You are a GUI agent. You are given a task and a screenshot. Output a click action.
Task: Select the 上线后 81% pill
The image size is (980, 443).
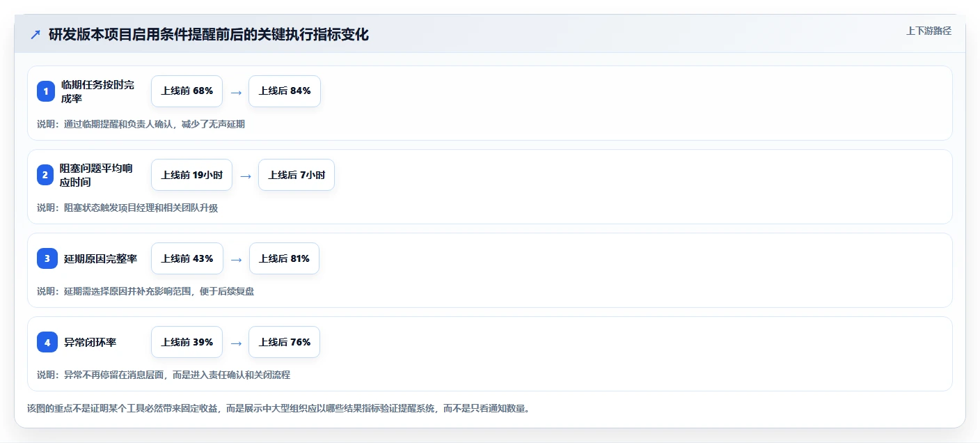pos(284,258)
